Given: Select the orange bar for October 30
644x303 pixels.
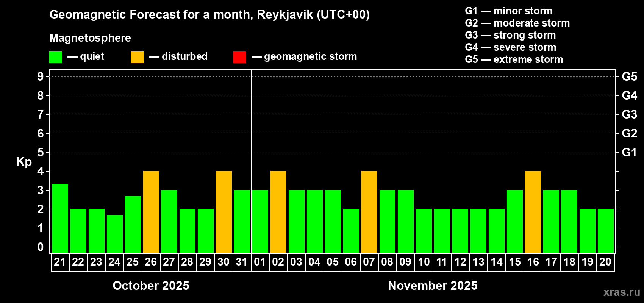Looking at the screenshot, I should pos(224,212).
